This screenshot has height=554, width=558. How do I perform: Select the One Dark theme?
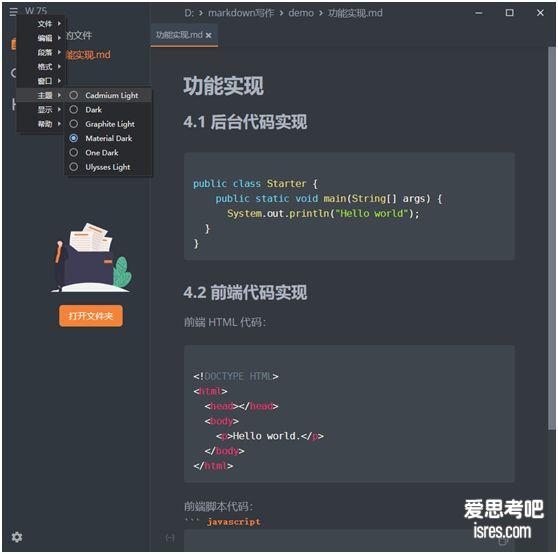(x=109, y=152)
